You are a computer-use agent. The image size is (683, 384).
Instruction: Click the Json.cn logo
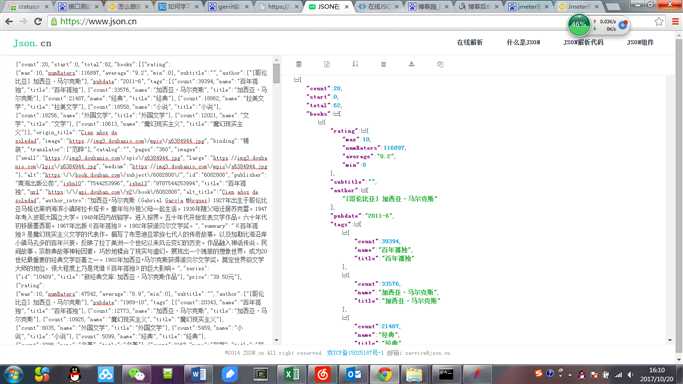[33, 43]
